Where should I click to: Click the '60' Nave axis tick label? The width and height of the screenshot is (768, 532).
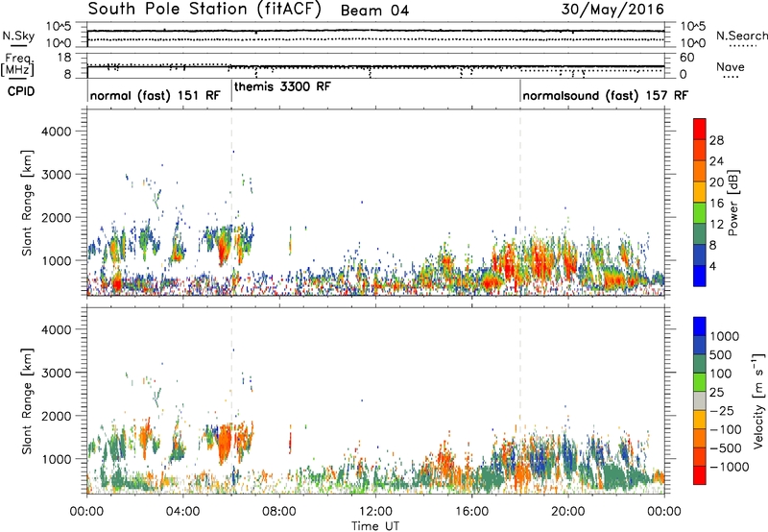pos(687,58)
